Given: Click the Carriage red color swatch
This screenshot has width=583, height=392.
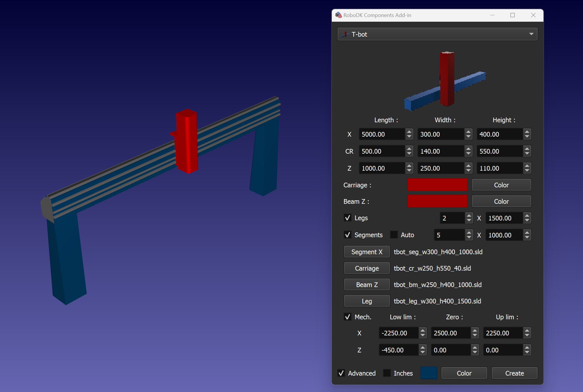Looking at the screenshot, I should point(437,185).
